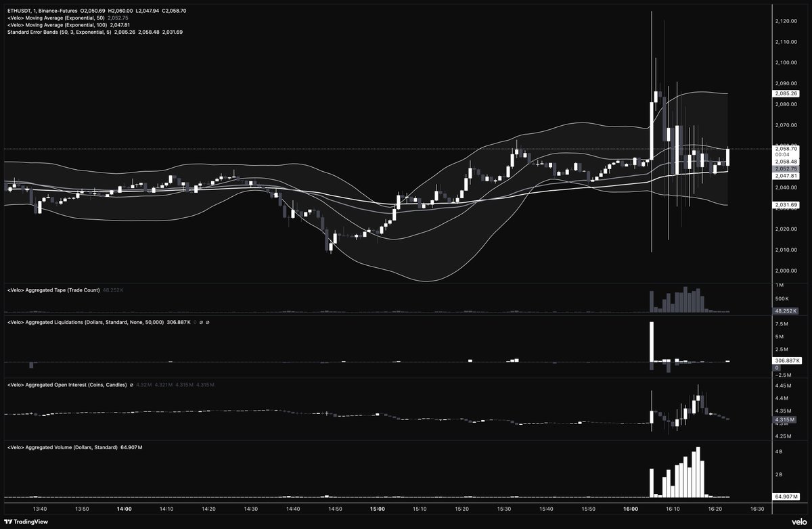Click the 4.315M open interest scale label

[787, 419]
